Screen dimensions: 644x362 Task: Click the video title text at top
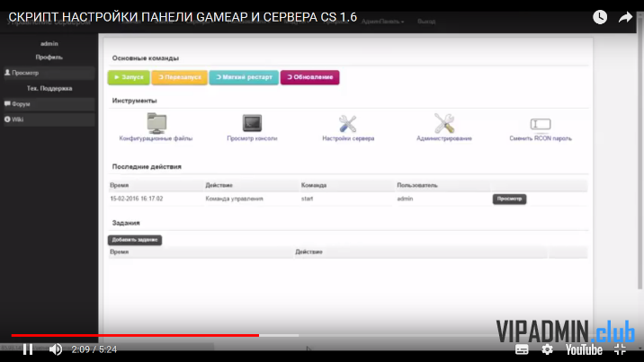pos(183,17)
